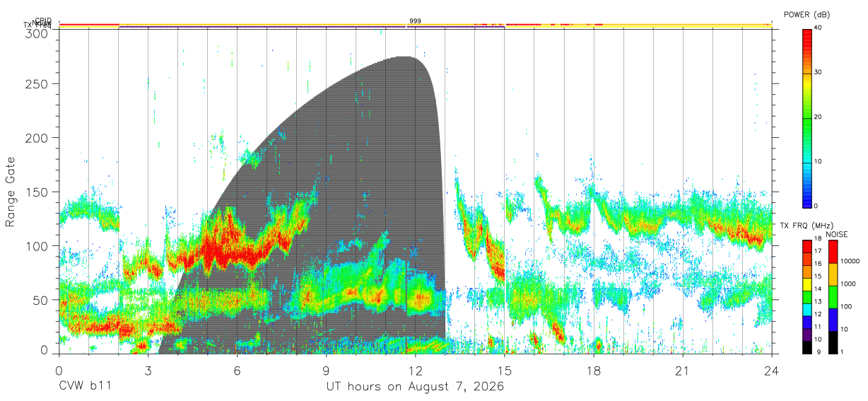Click the 150 tick on Range Gate axis

[36, 192]
